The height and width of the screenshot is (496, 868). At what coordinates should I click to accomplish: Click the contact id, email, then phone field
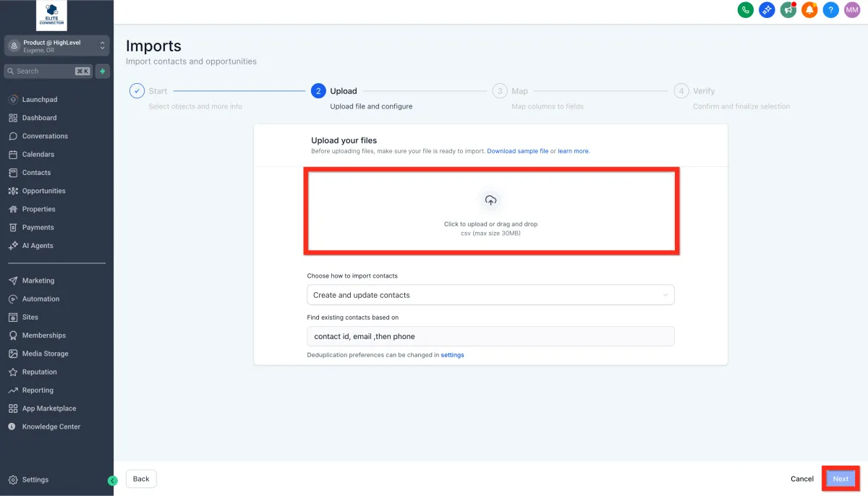[490, 336]
